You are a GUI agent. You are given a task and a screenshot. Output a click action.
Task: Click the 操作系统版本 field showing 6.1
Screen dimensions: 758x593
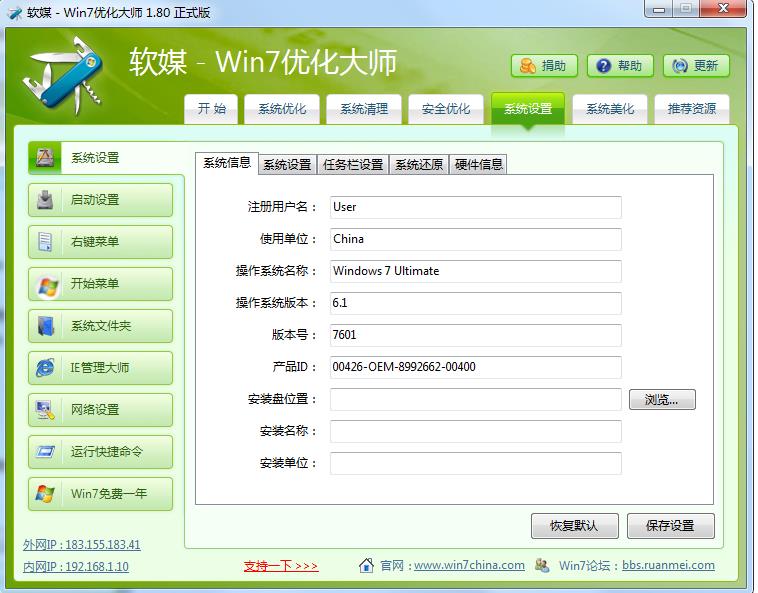click(x=476, y=303)
